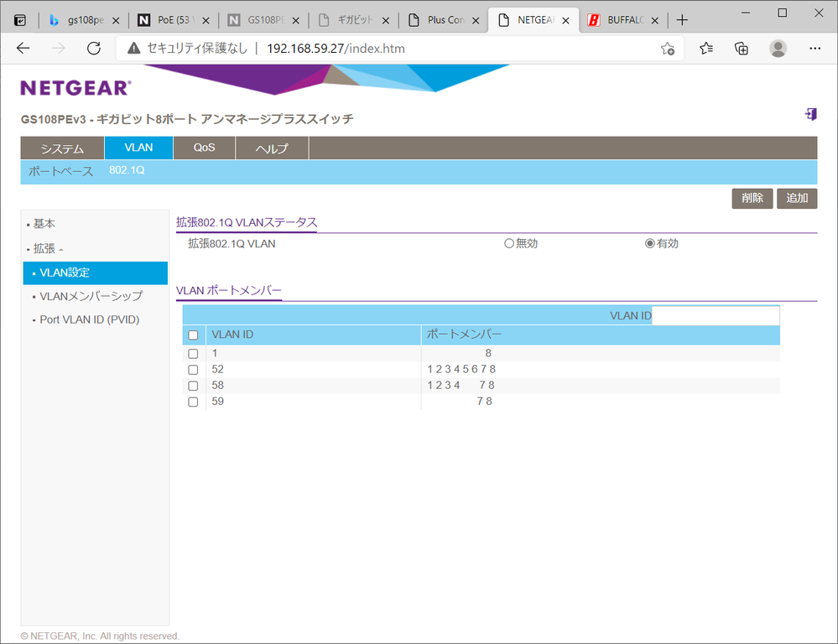The image size is (838, 644).
Task: Add page to favorites star icon
Action: pyautogui.click(x=668, y=49)
